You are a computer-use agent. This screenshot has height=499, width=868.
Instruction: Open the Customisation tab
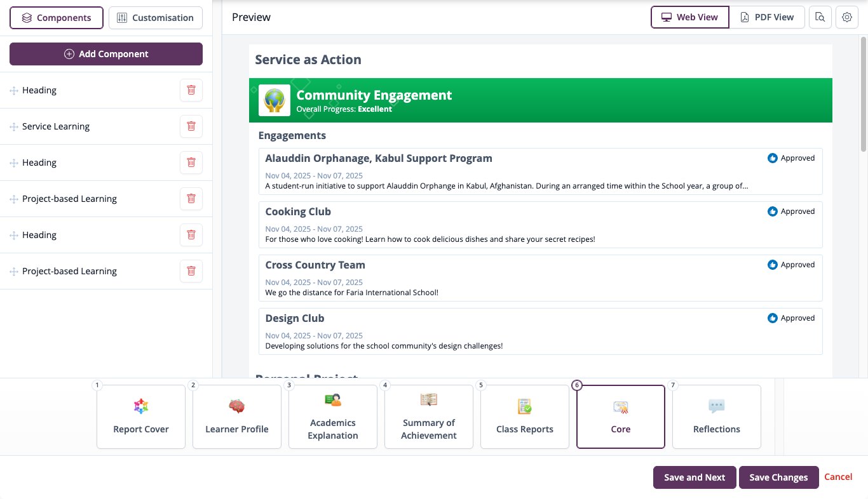tap(156, 18)
